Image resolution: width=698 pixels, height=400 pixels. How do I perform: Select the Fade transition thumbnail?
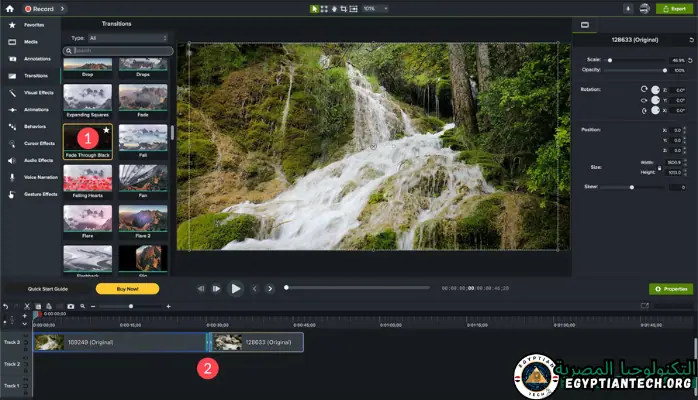(x=143, y=97)
